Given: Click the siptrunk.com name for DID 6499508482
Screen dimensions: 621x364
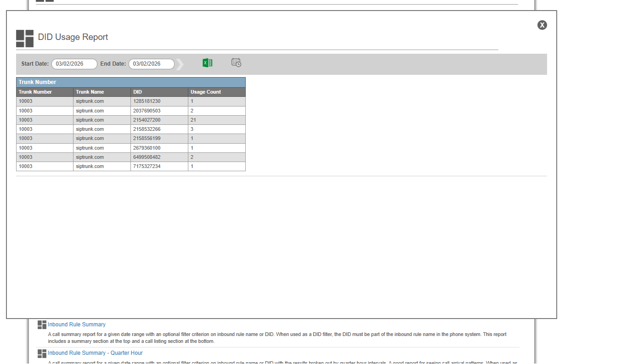Looking at the screenshot, I should (90, 157).
